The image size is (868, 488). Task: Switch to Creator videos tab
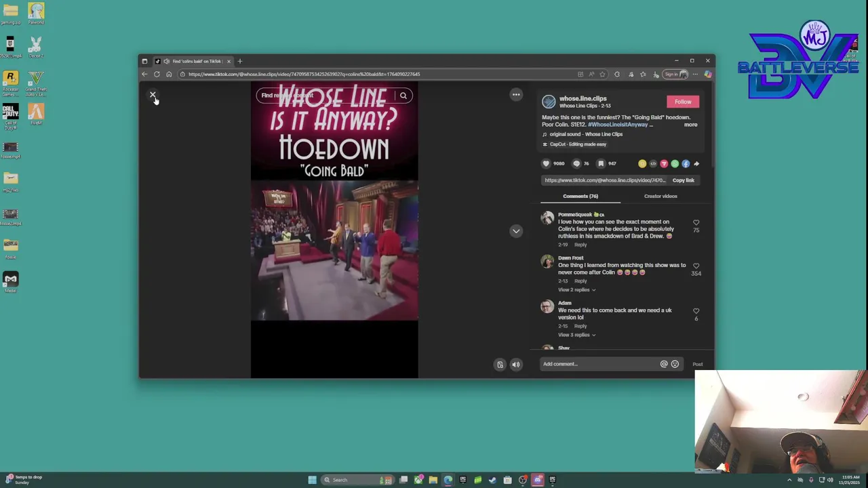pyautogui.click(x=660, y=196)
